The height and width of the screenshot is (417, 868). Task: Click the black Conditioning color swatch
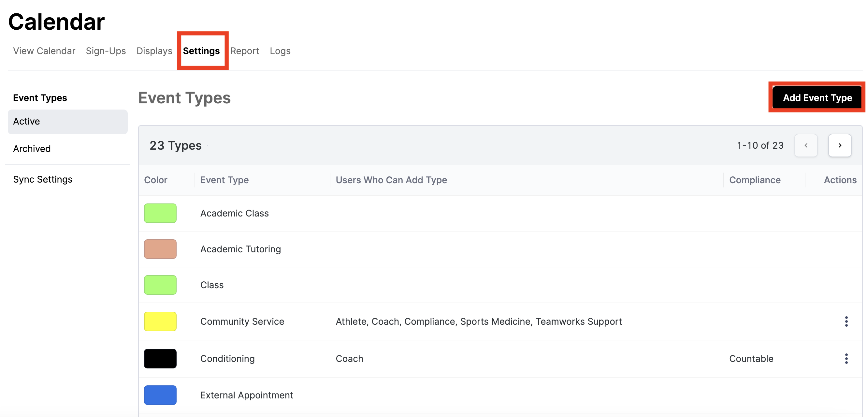[x=160, y=358]
